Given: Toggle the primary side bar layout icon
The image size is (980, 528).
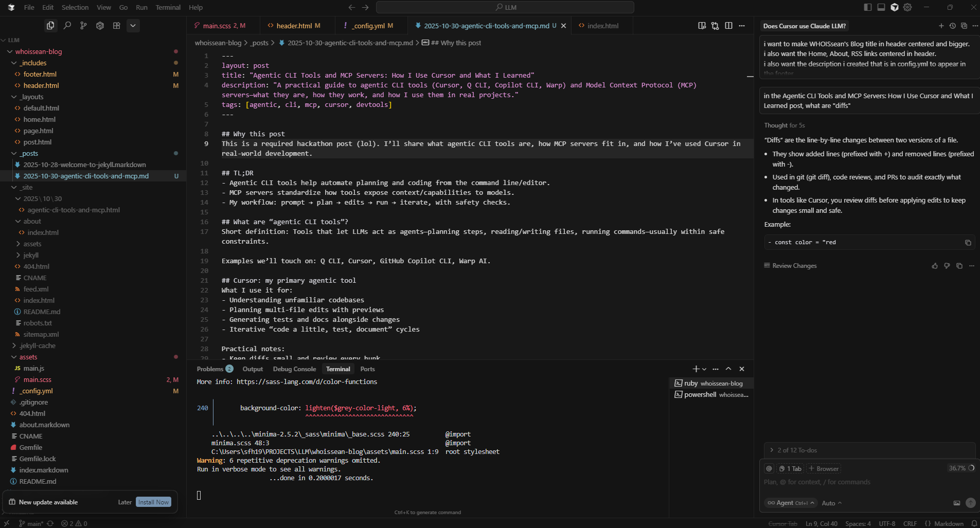Looking at the screenshot, I should (868, 7).
